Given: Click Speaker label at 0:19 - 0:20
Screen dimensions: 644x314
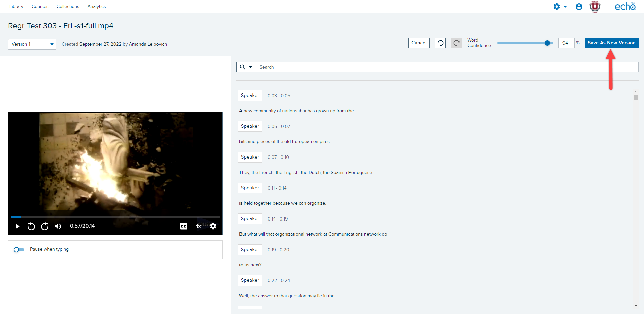Looking at the screenshot, I should (x=250, y=250).
